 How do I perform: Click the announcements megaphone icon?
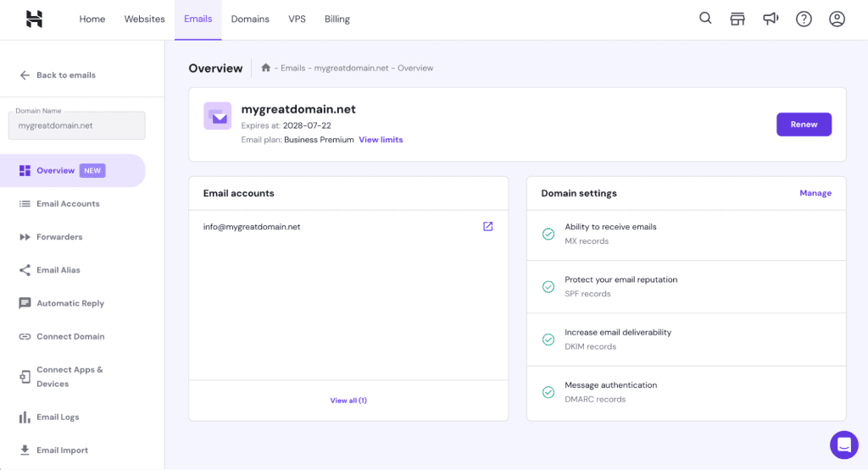(771, 19)
